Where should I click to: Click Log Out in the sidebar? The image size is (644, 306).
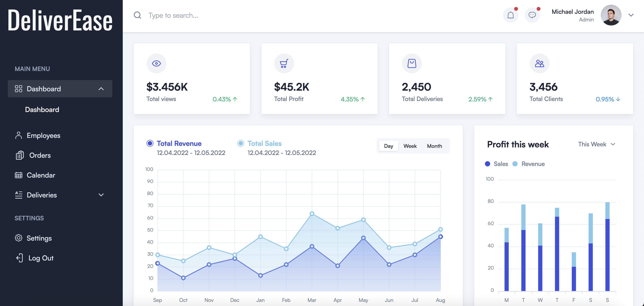click(41, 258)
